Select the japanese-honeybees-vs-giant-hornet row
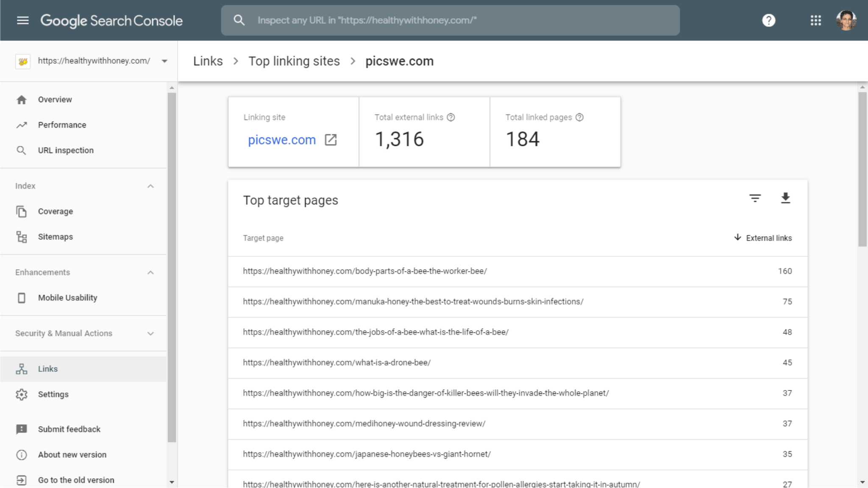 pyautogui.click(x=517, y=455)
